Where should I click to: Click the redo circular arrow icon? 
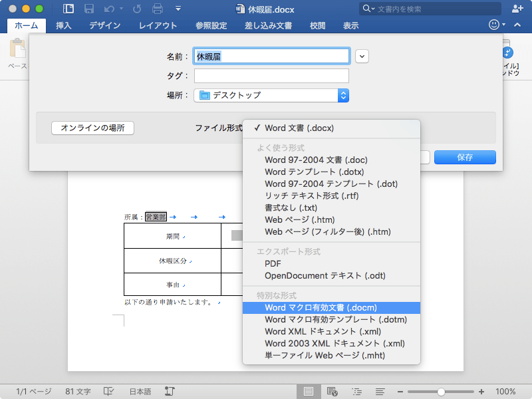[137, 9]
